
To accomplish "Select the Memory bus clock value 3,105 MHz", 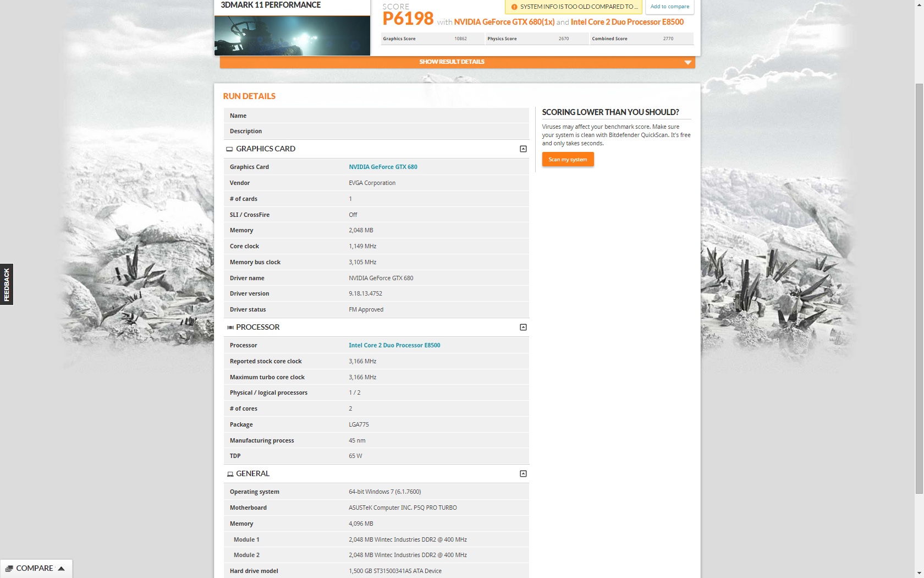I will tap(362, 263).
